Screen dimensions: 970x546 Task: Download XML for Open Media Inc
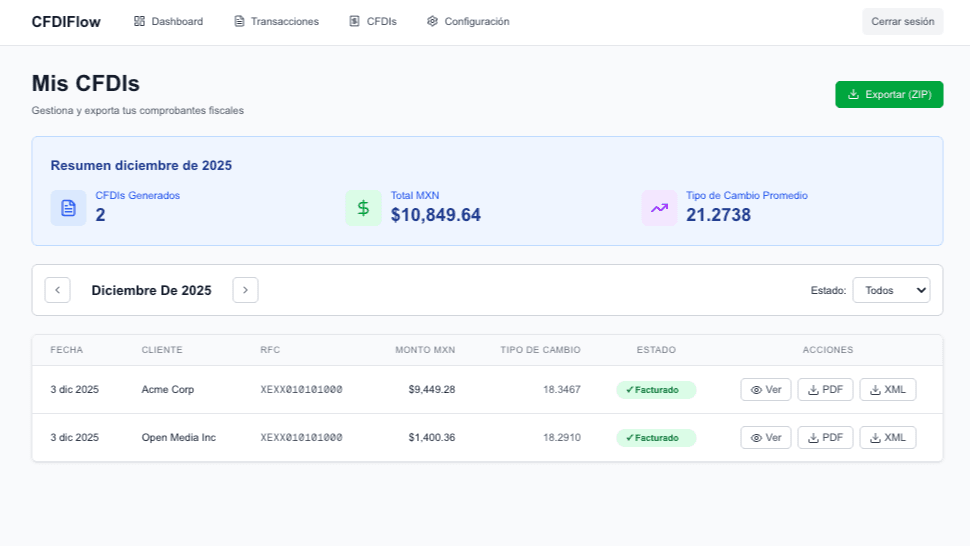[x=888, y=438]
